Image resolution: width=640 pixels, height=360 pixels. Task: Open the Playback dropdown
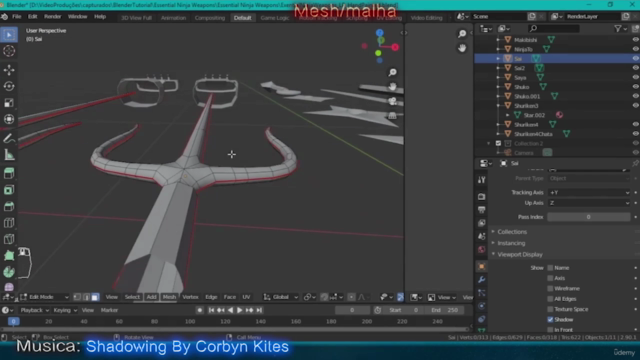[x=34, y=310]
